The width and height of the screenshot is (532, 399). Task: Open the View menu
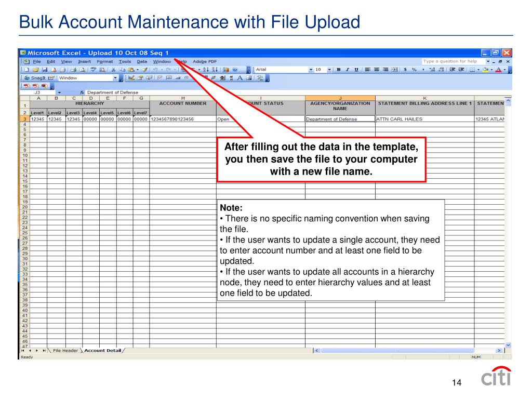(x=66, y=61)
